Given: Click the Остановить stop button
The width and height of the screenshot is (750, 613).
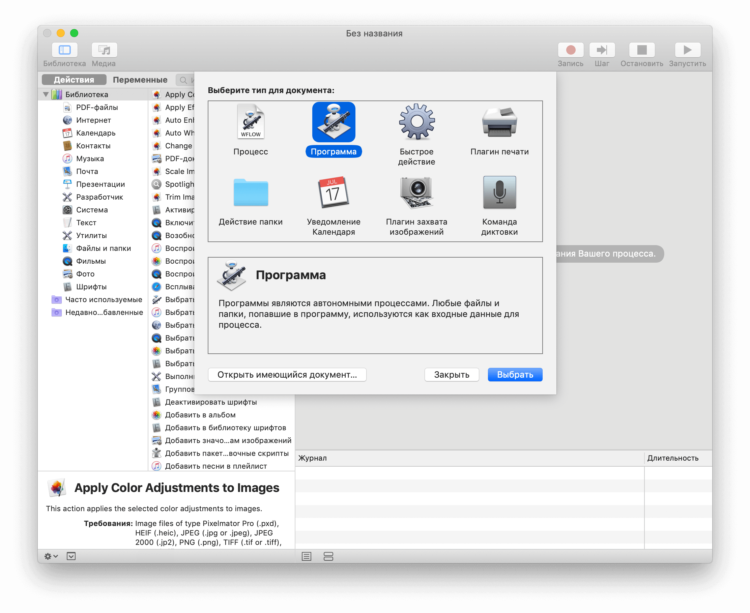Looking at the screenshot, I should pos(641,50).
